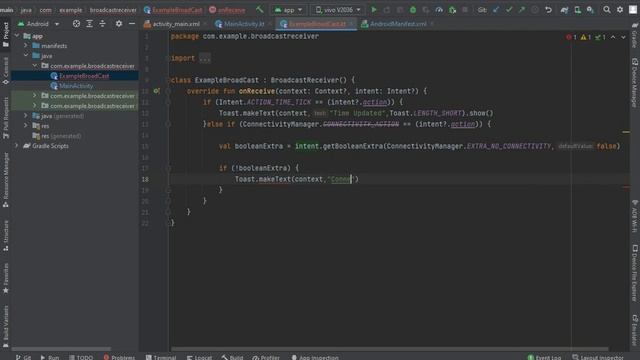Go to previous highlighted error arrow
The image size is (640, 360).
(x=613, y=37)
